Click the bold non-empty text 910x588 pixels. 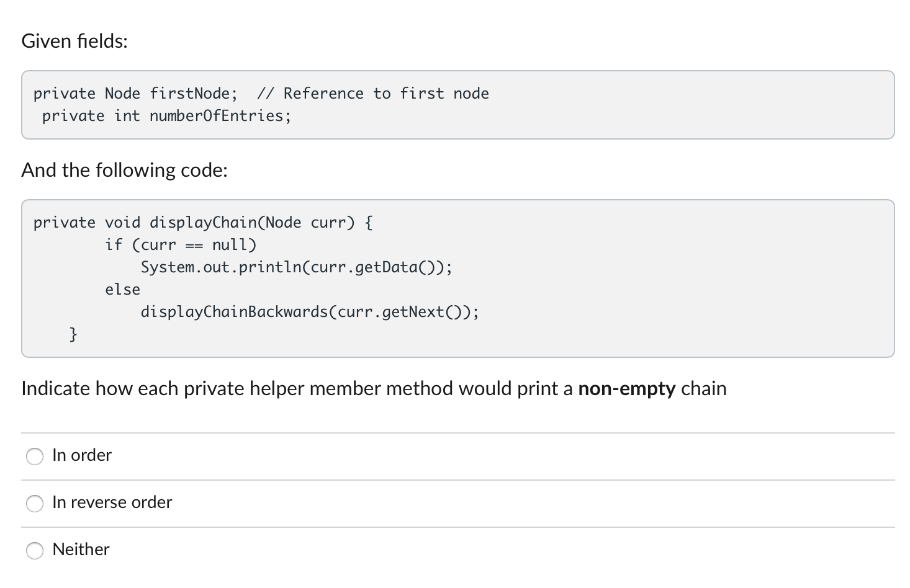coord(626,388)
